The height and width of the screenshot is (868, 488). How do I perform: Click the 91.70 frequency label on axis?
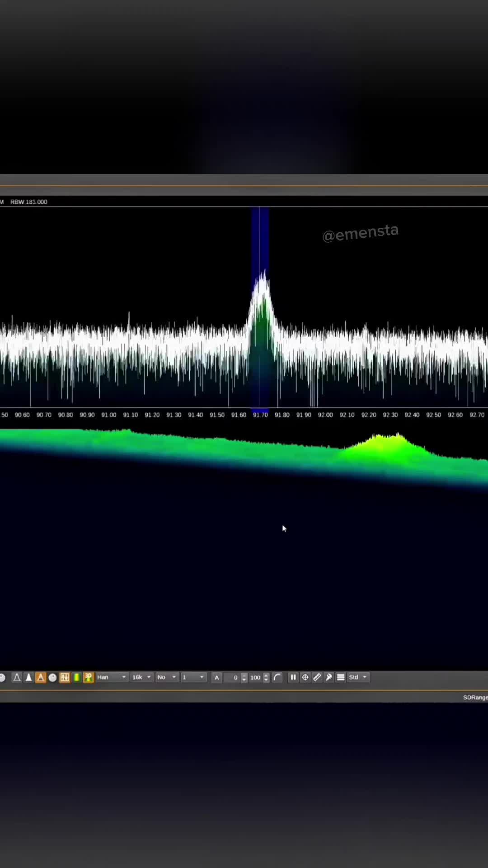pos(260,415)
